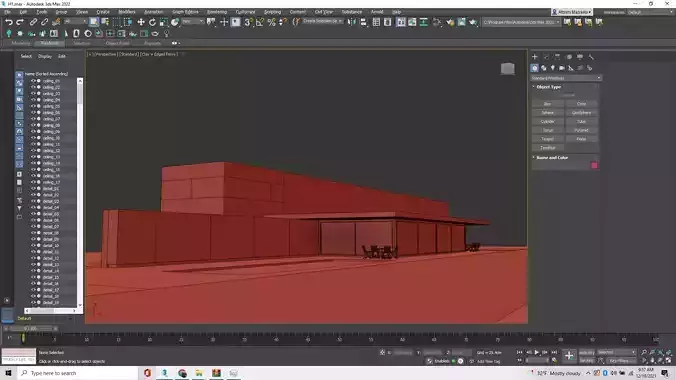The height and width of the screenshot is (380, 676).
Task: Click the Align tool icon
Action: click(x=363, y=22)
